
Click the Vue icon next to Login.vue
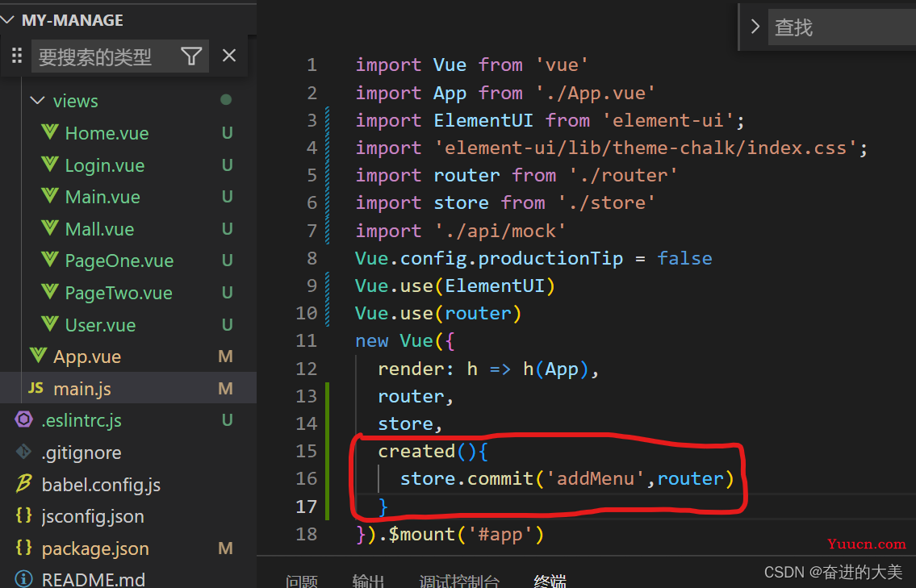[50, 164]
